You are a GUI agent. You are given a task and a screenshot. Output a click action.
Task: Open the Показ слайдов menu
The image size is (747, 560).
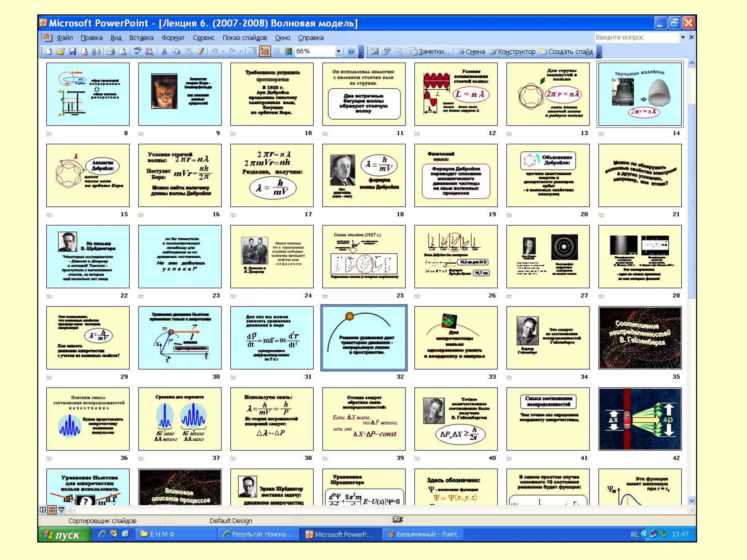tap(244, 38)
